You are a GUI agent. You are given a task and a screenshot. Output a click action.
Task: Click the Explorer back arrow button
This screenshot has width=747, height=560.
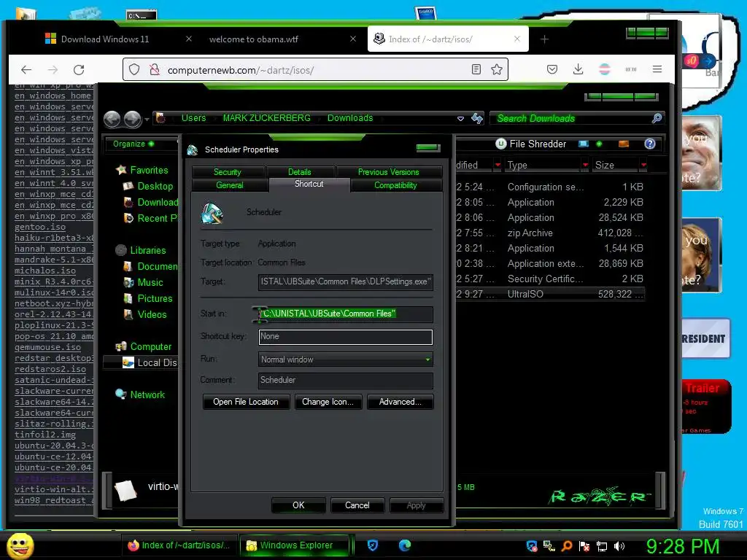tap(112, 119)
